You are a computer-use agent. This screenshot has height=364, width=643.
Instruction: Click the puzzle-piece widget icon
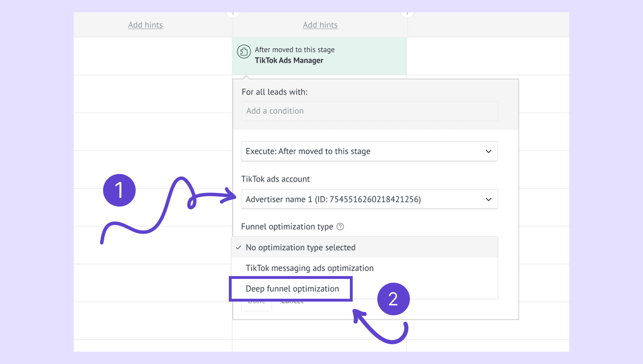244,52
